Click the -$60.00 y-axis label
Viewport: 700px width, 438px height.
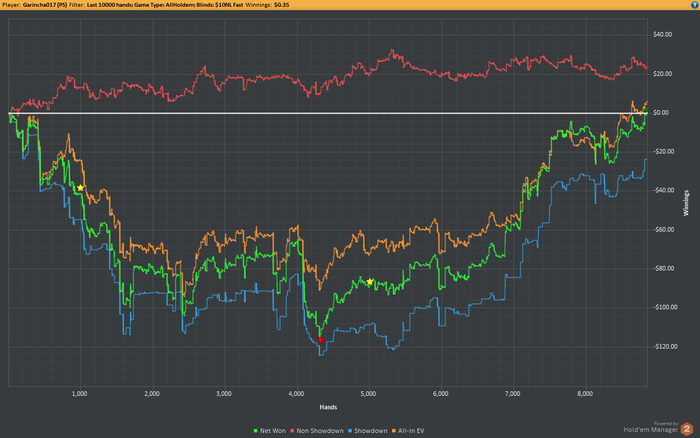[663, 230]
